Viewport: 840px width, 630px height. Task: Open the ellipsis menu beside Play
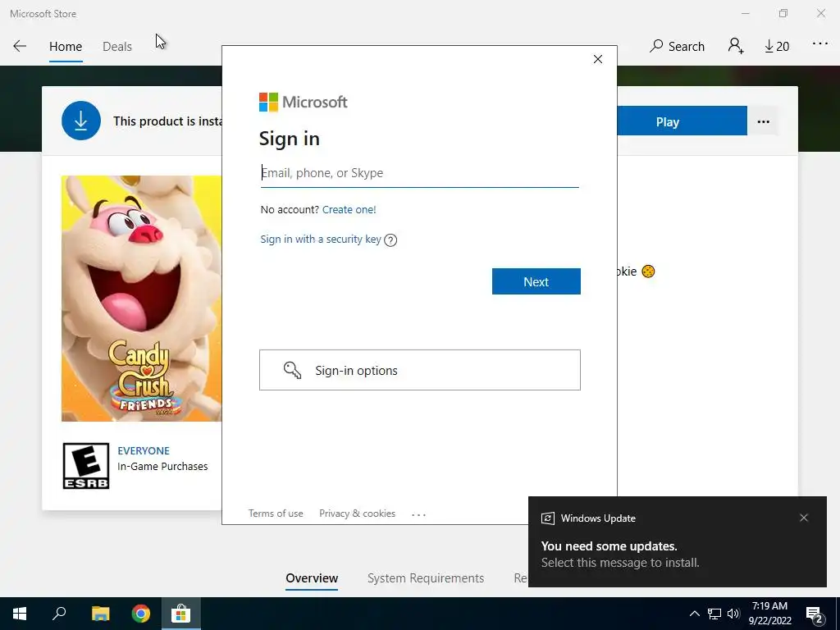[x=764, y=121]
